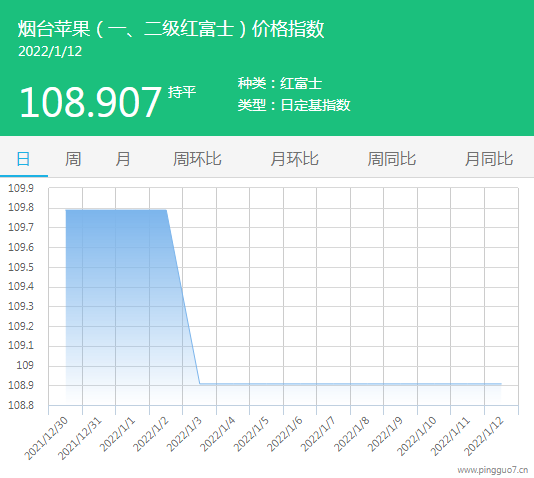Open the 周同比 tab
This screenshot has height=478, width=534.
pos(392,159)
